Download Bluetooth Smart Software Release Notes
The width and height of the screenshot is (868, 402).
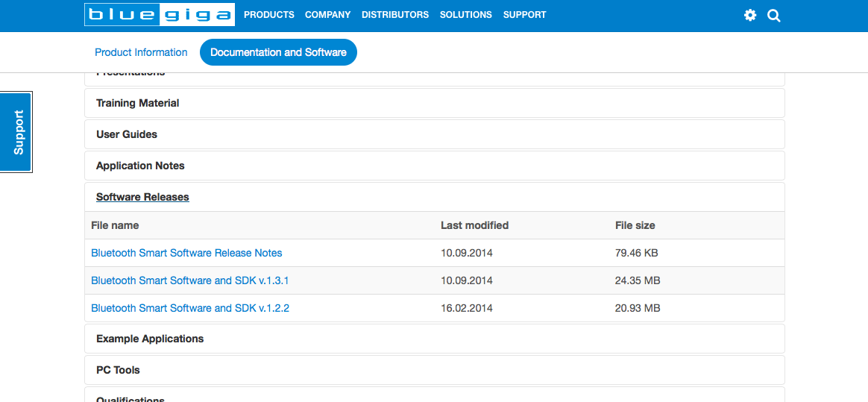186,253
